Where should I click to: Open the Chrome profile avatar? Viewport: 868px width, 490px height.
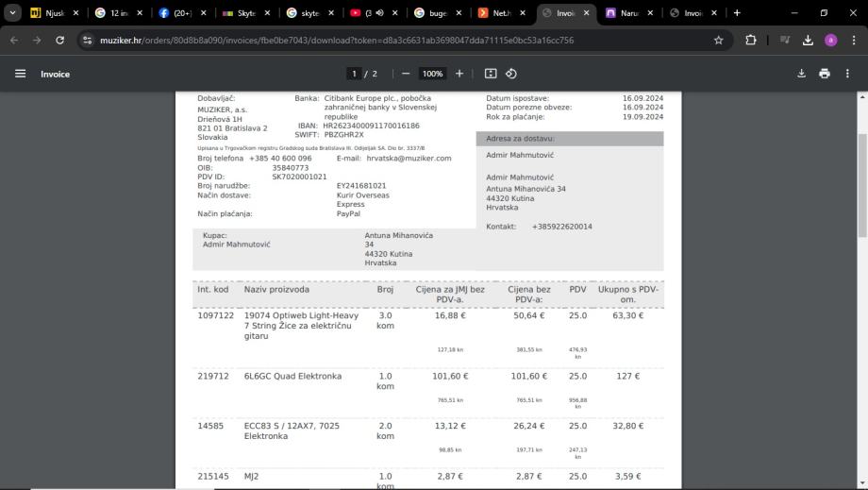830,40
